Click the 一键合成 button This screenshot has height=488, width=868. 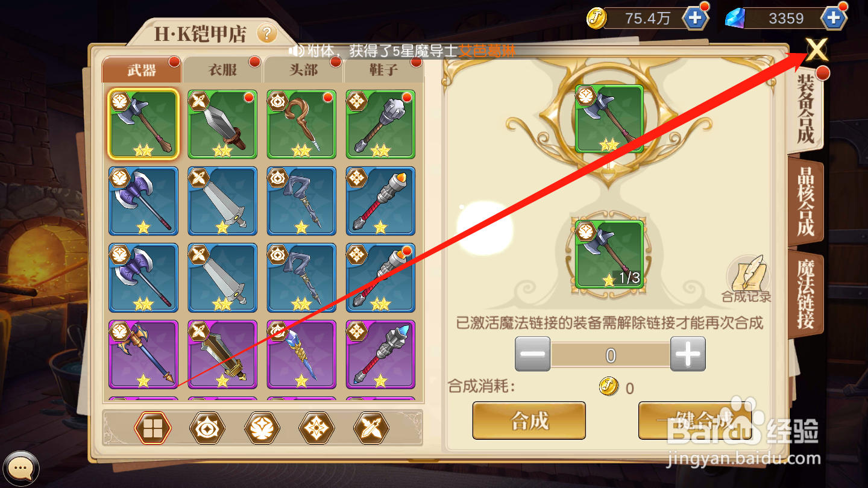[696, 421]
